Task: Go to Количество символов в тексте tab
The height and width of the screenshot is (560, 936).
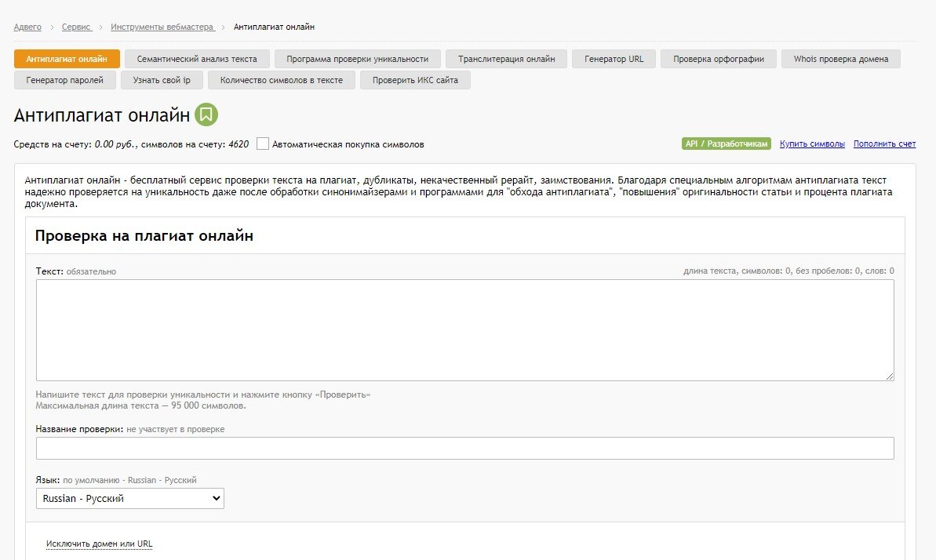Action: coord(281,80)
